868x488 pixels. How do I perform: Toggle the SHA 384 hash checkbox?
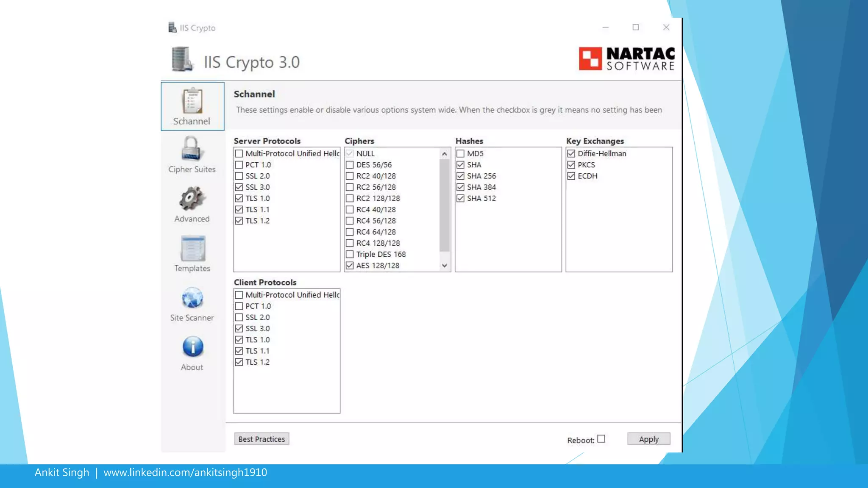(461, 187)
